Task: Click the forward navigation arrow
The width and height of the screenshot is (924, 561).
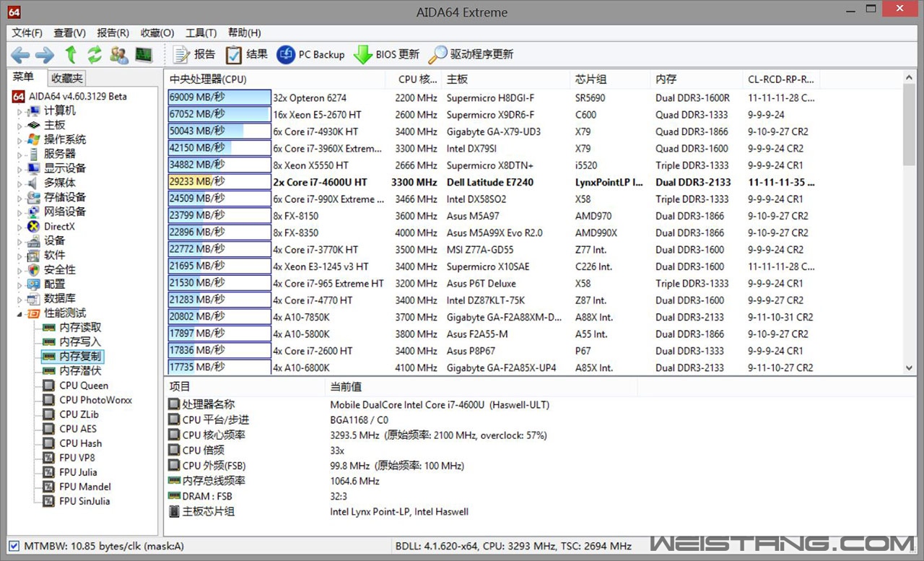Action: (45, 54)
